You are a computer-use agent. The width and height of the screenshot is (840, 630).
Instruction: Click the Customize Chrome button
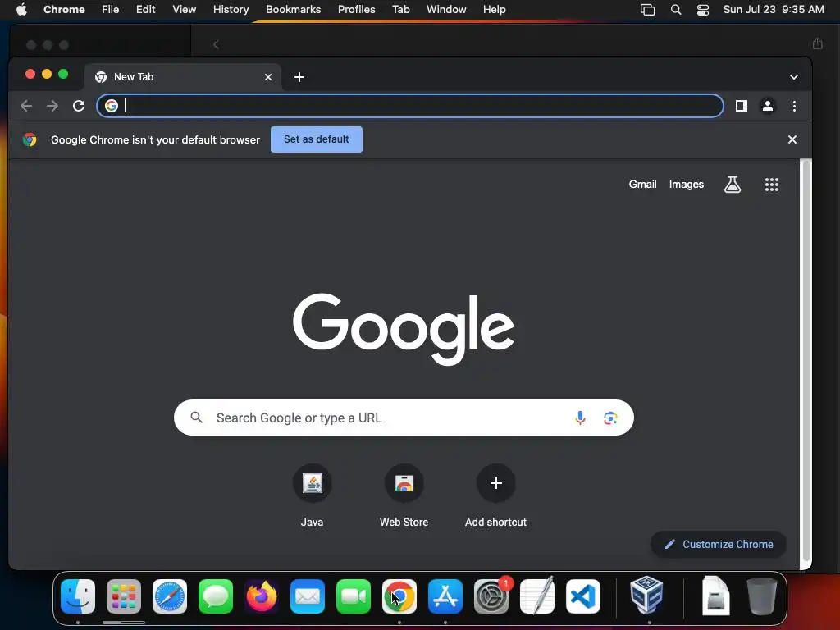(719, 545)
